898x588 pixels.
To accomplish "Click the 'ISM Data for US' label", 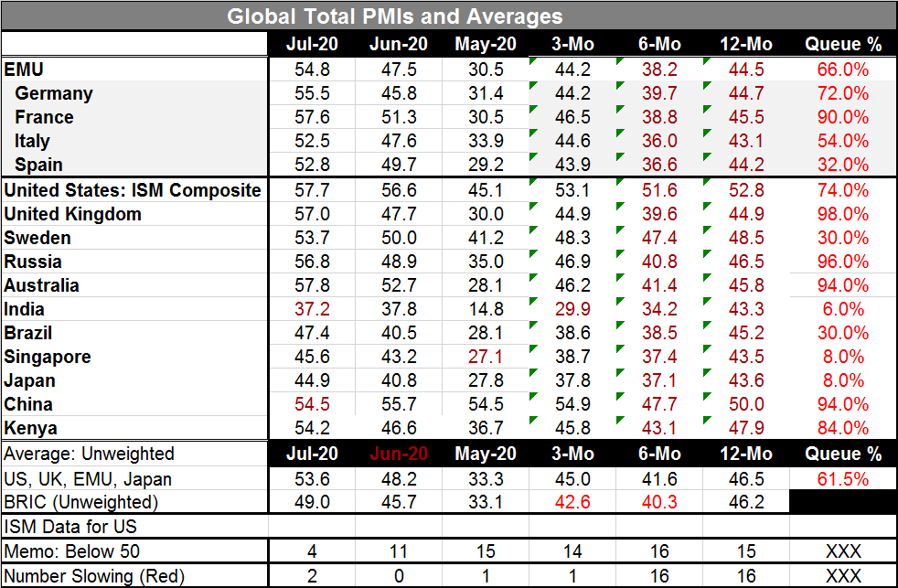I will coord(70,526).
